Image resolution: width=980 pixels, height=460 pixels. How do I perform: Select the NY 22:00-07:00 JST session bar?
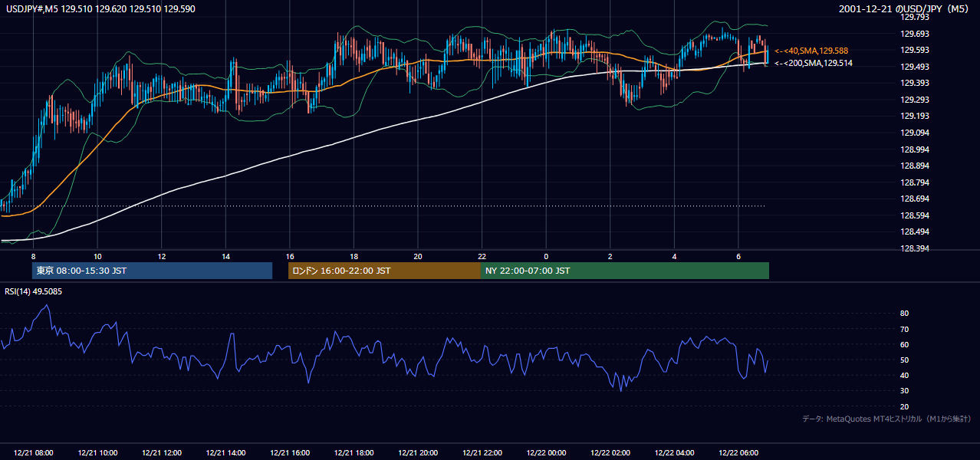(625, 271)
